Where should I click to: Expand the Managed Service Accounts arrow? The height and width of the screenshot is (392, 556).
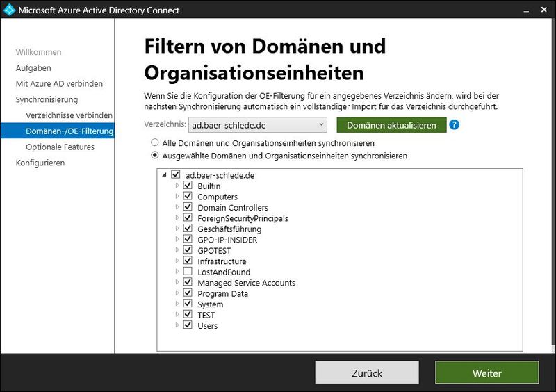[x=177, y=282]
